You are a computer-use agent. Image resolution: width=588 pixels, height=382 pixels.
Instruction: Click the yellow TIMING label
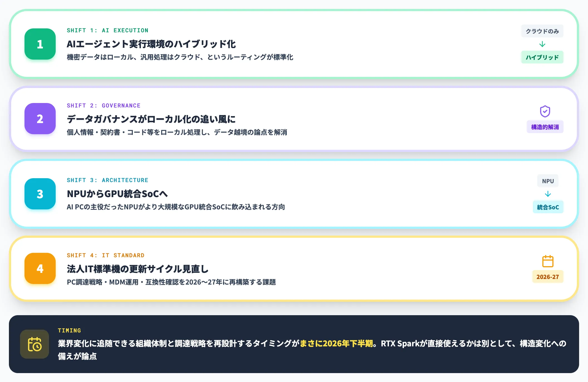click(x=69, y=330)
